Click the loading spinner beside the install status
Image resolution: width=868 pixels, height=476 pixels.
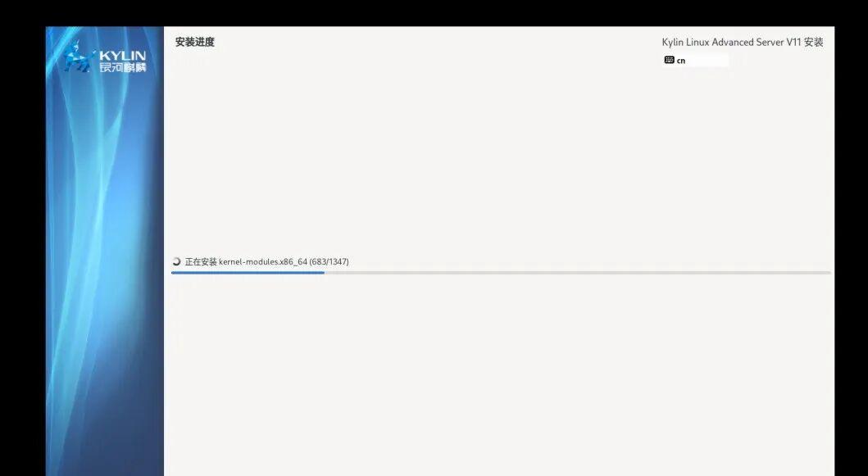(176, 262)
